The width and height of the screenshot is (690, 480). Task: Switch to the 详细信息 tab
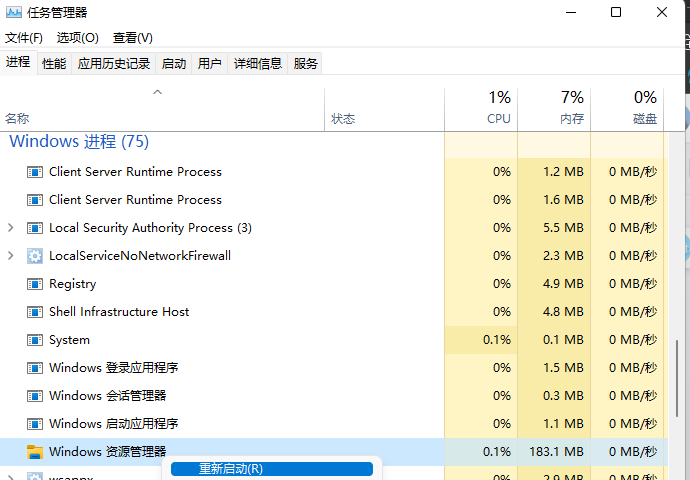pos(257,64)
